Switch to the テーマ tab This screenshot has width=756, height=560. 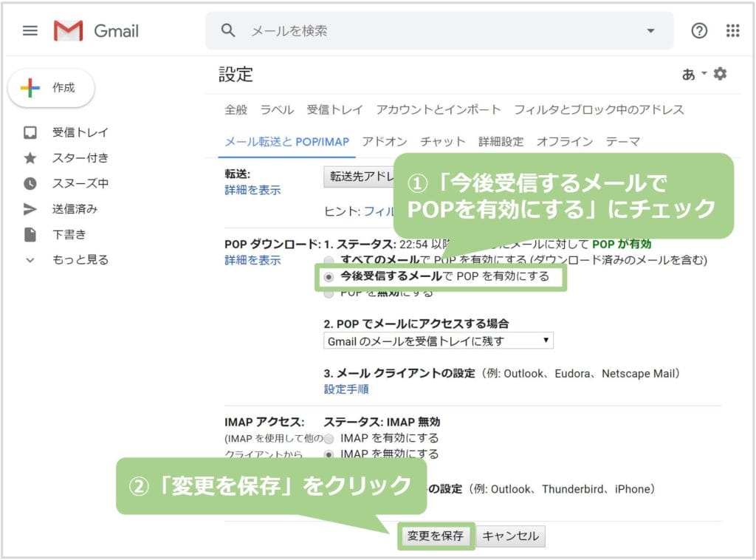pyautogui.click(x=622, y=141)
